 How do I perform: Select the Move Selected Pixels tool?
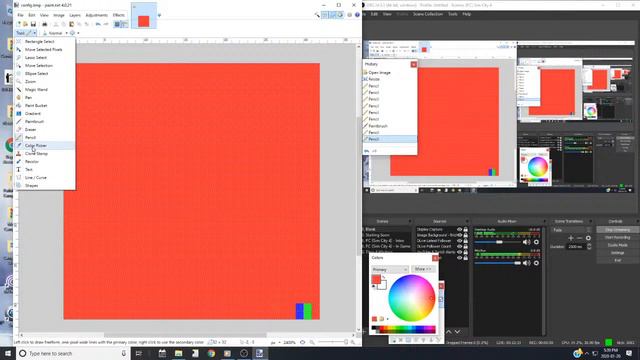coord(44,49)
